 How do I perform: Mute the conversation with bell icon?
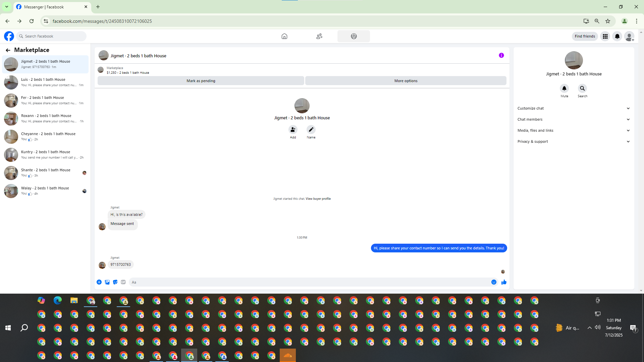pos(564,88)
